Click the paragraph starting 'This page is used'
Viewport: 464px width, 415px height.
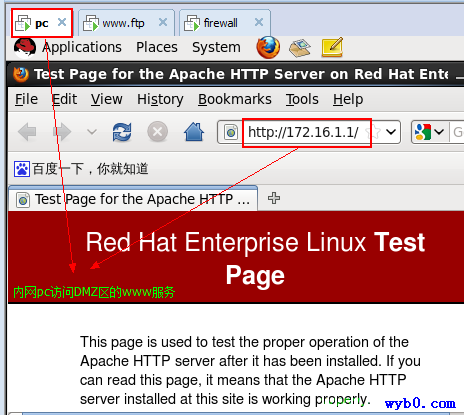250,370
